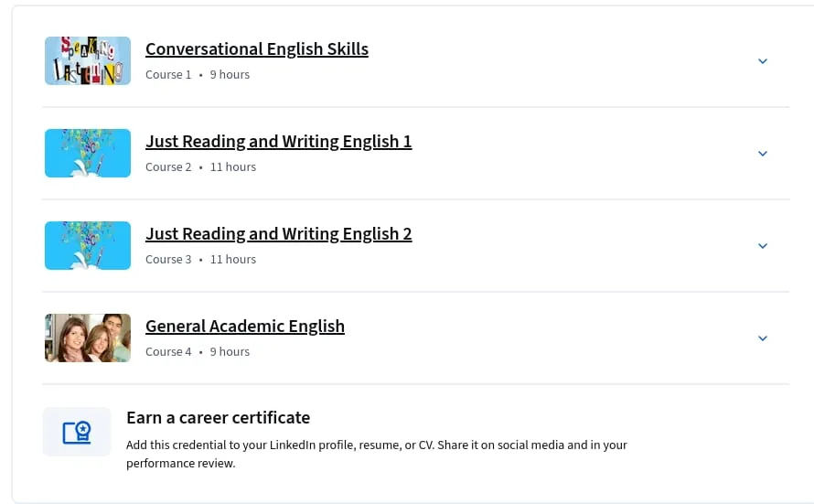The width and height of the screenshot is (814, 504).
Task: Open Just Reading and Writing English 2 link
Action: [x=279, y=233]
